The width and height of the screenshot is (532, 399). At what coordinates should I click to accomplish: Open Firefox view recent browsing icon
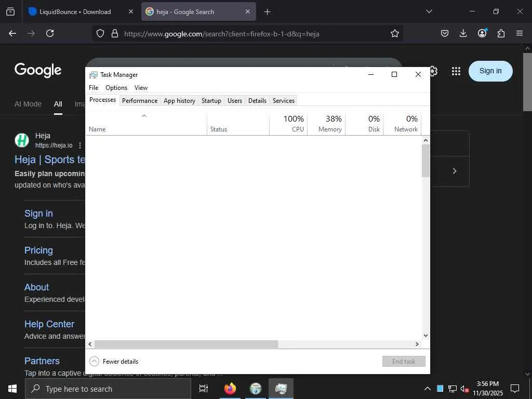10,12
